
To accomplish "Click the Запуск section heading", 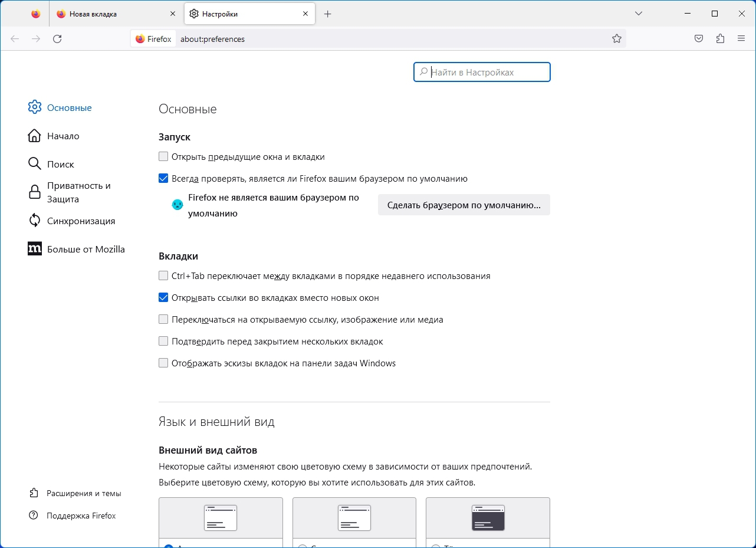I will (x=175, y=137).
